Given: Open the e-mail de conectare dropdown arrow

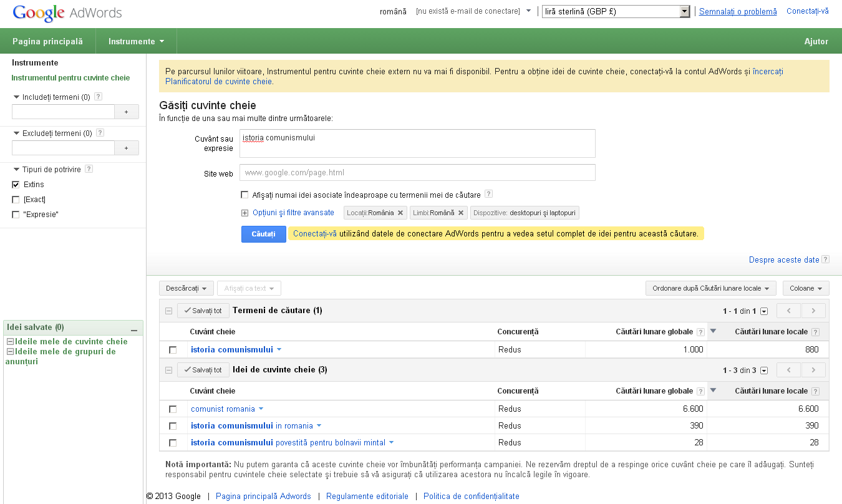Looking at the screenshot, I should 528,11.
